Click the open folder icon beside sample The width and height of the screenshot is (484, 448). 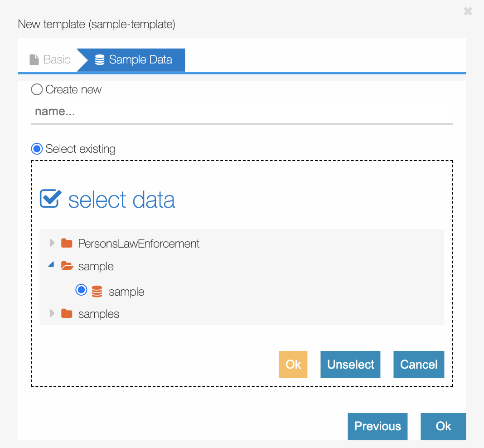(x=66, y=266)
